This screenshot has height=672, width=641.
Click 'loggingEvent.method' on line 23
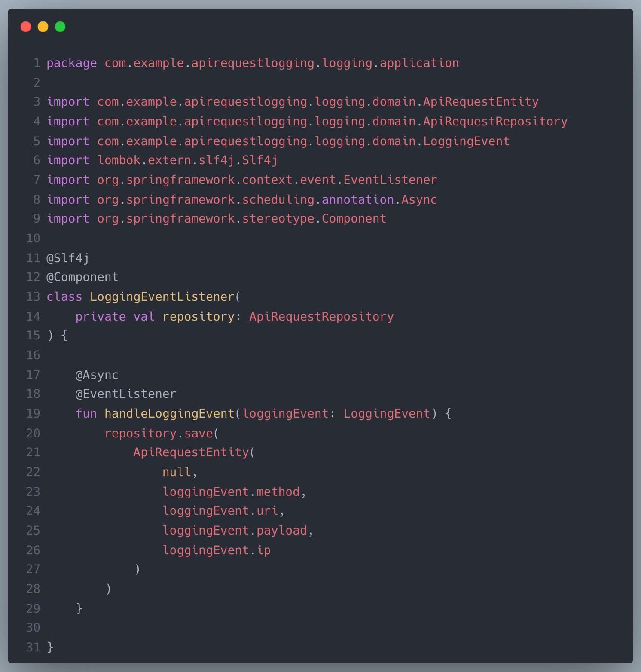(231, 492)
